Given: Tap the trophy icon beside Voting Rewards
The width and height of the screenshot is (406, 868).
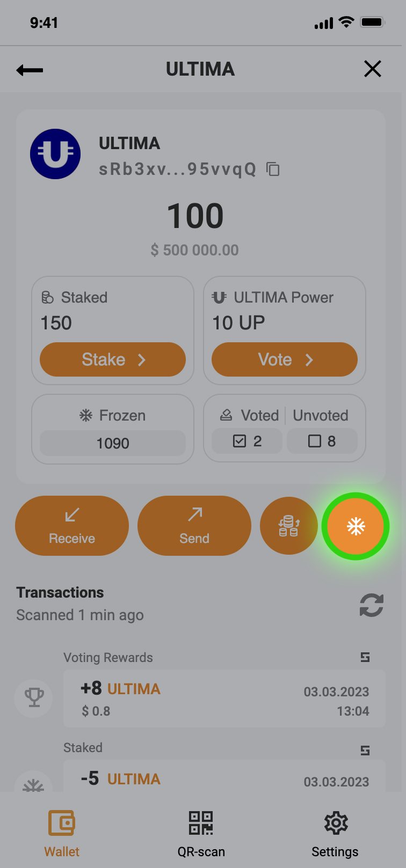Looking at the screenshot, I should tap(34, 697).
